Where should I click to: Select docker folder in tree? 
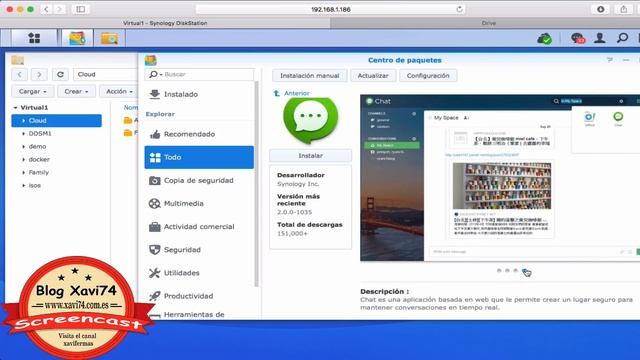tap(39, 160)
